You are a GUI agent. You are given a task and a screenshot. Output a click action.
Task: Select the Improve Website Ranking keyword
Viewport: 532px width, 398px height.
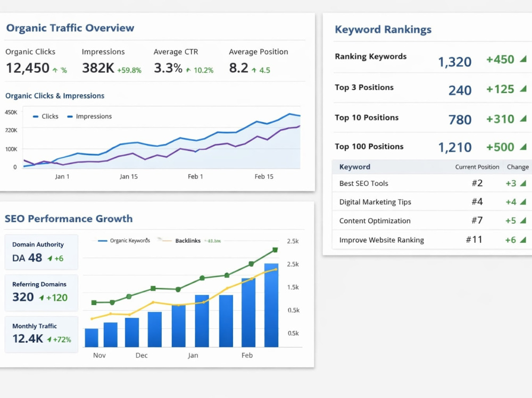coord(381,240)
